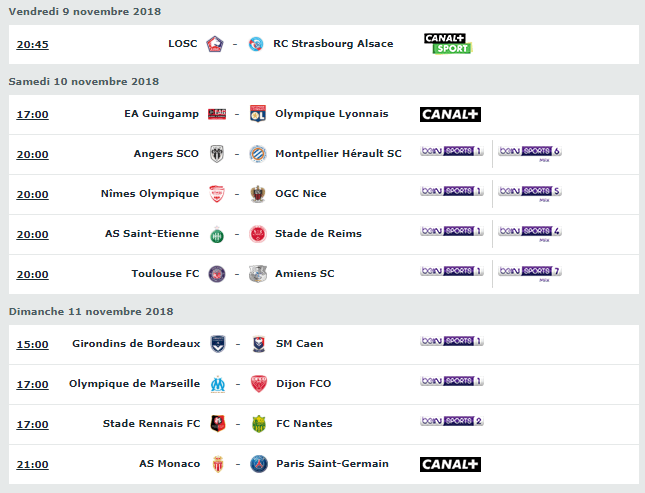Image resolution: width=645 pixels, height=493 pixels.
Task: Click the Paris Saint-Germain crest
Action: (259, 464)
